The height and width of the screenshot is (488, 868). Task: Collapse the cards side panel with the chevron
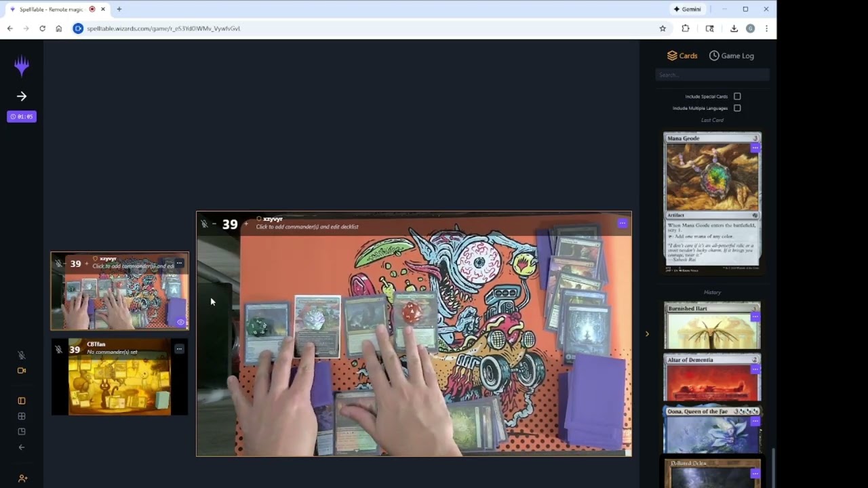pyautogui.click(x=647, y=333)
